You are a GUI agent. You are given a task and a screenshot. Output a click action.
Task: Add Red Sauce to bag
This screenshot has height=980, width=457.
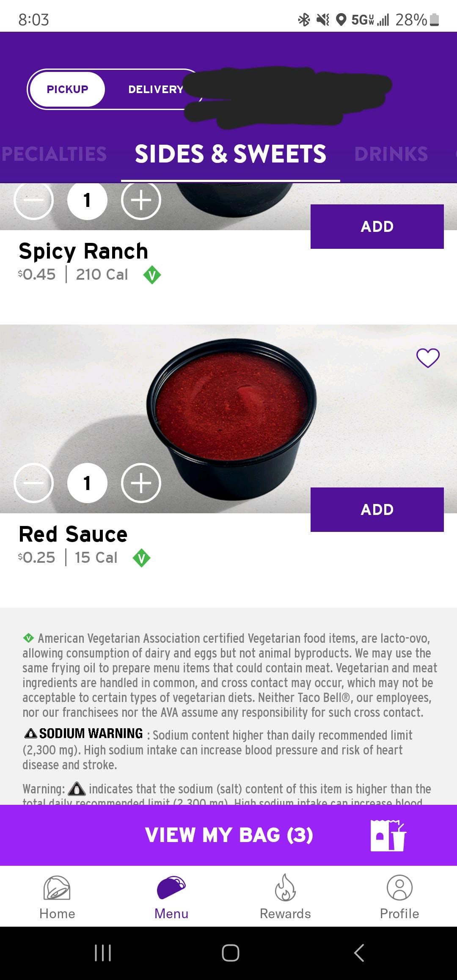pos(377,509)
